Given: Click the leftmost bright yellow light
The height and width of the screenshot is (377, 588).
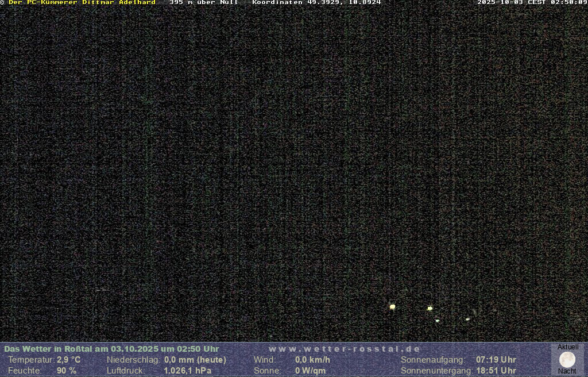Looking at the screenshot, I should tap(392, 307).
